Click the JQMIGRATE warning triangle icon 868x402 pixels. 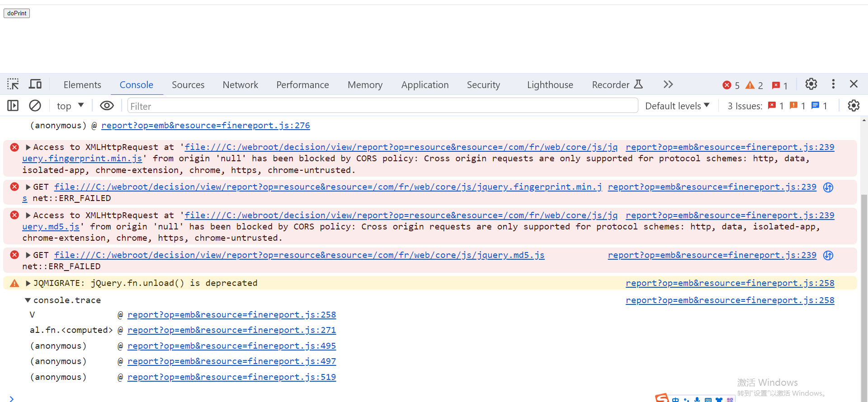[14, 283]
